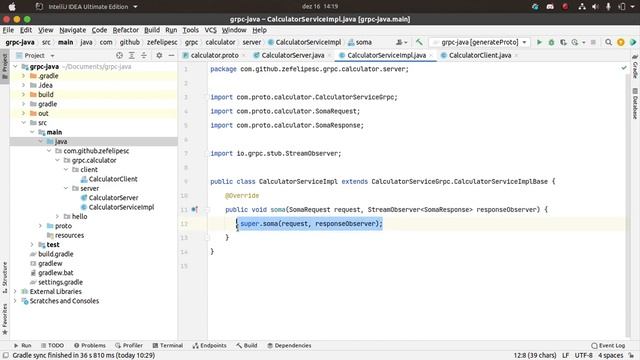
Task: Hide the Project panel with minus icon
Action: click(171, 55)
